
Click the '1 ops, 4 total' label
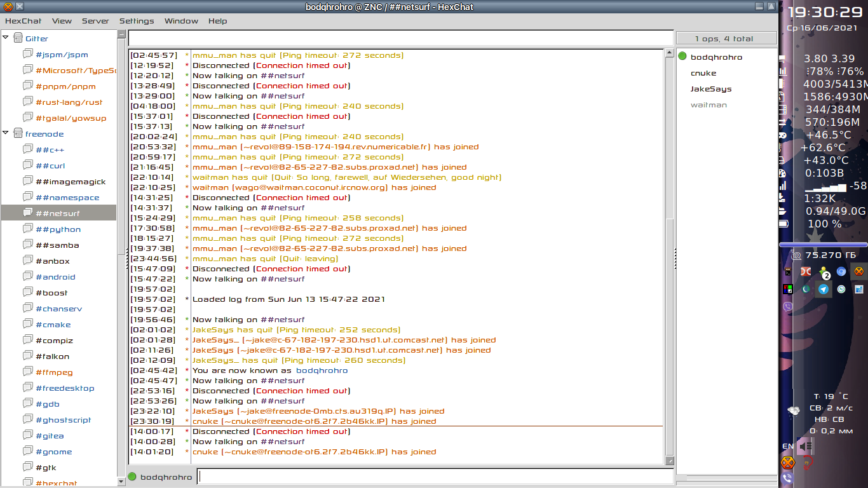(726, 38)
